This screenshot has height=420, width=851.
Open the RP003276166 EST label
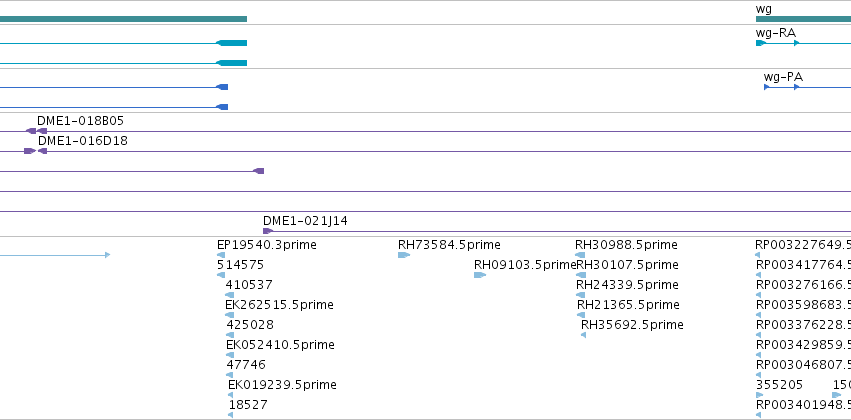click(x=803, y=285)
